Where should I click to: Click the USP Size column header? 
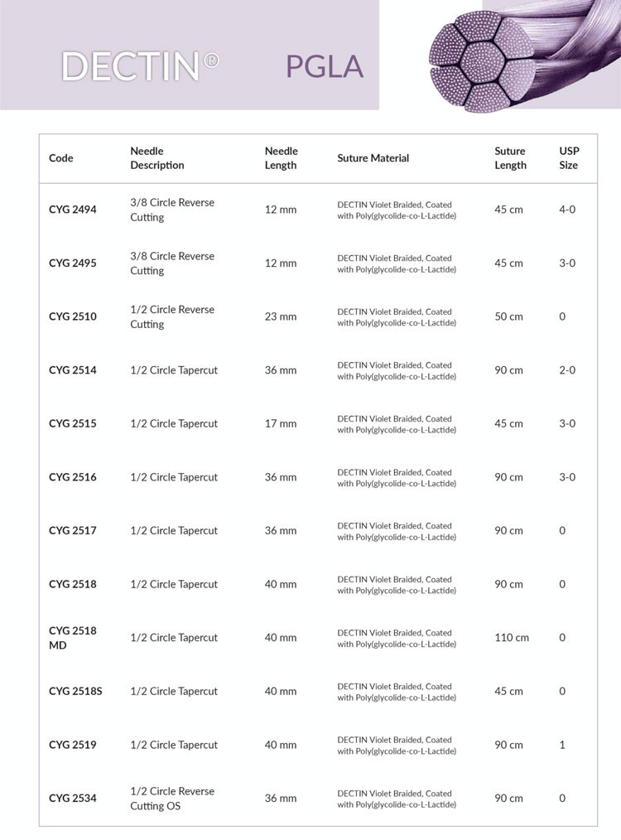[x=569, y=158]
